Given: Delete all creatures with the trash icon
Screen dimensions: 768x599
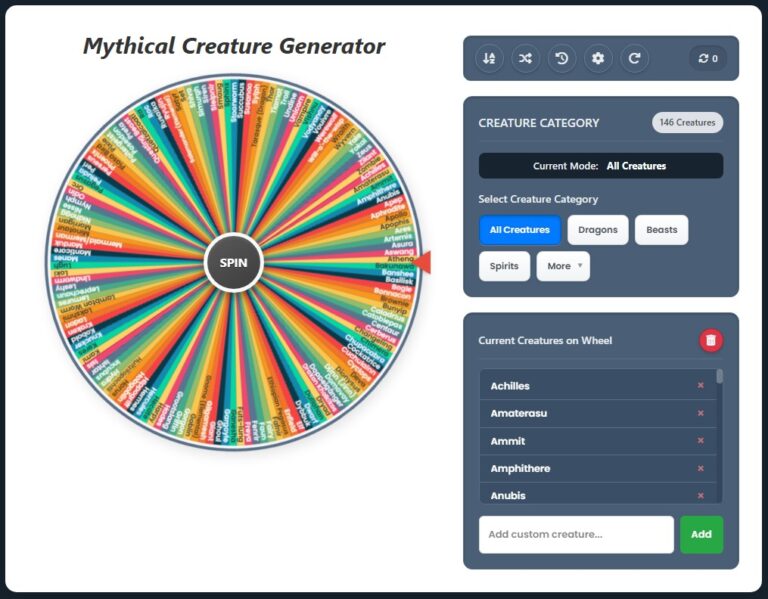Looking at the screenshot, I should (711, 340).
